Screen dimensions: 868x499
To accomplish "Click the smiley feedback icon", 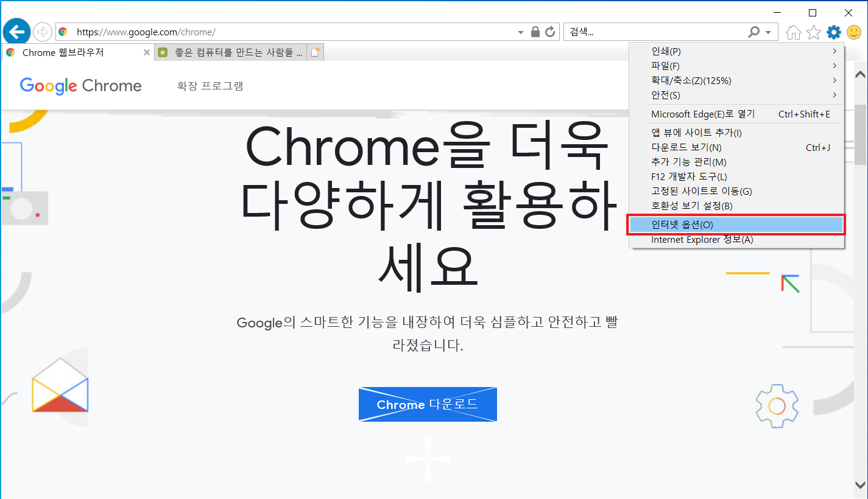I will coord(854,32).
